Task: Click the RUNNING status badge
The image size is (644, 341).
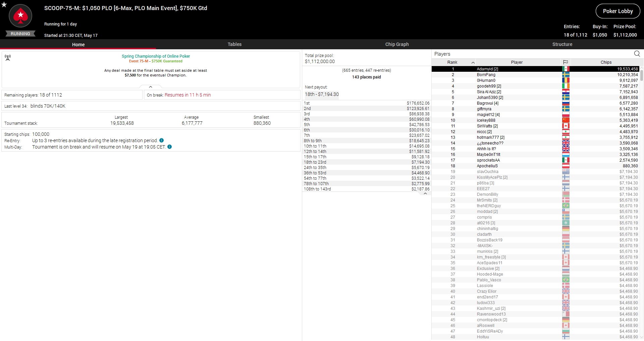Action: tap(20, 34)
